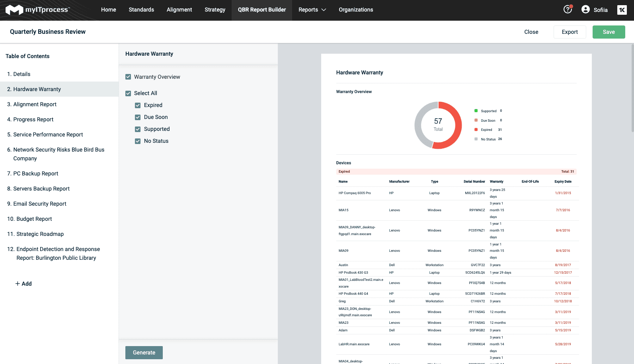Screen dimensions: 634x364
Task: Click the Kaseya K icon
Action: (622, 10)
